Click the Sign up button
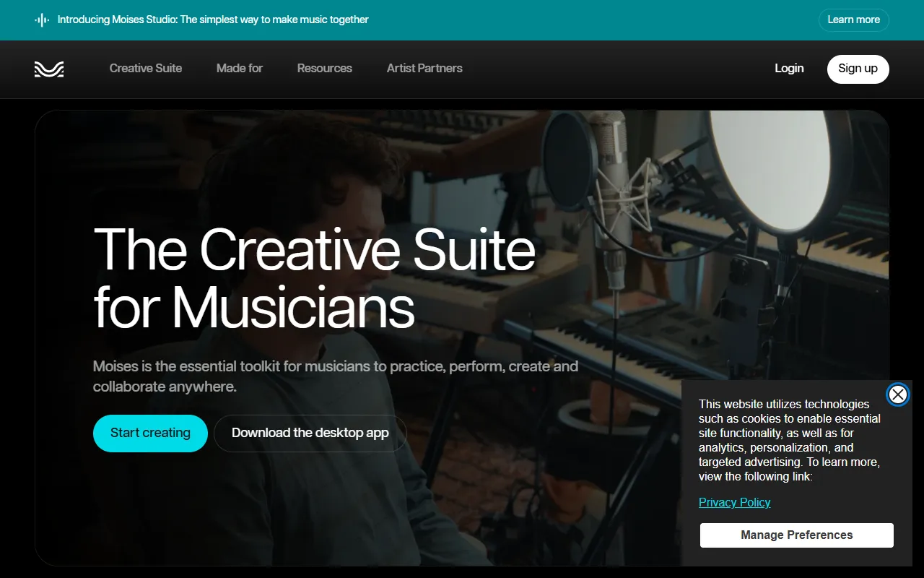 [858, 69]
